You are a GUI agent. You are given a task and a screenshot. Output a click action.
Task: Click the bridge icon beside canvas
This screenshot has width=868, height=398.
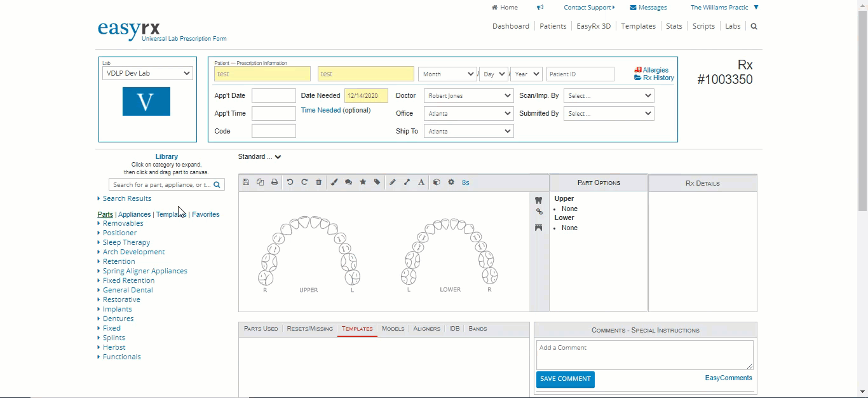point(539,228)
